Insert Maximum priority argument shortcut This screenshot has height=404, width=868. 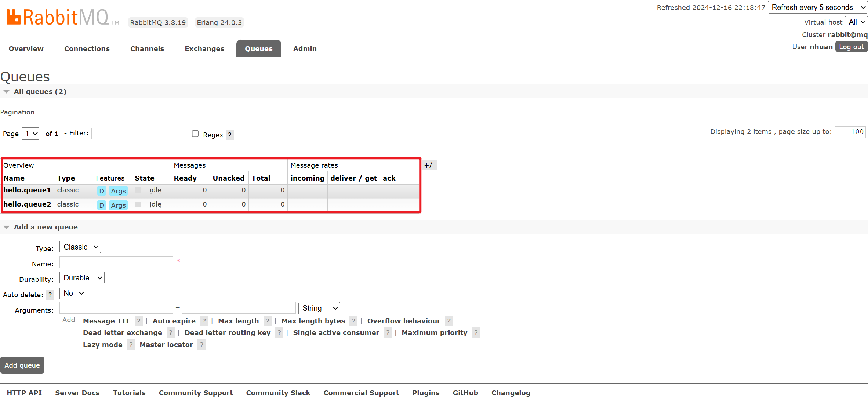point(435,332)
